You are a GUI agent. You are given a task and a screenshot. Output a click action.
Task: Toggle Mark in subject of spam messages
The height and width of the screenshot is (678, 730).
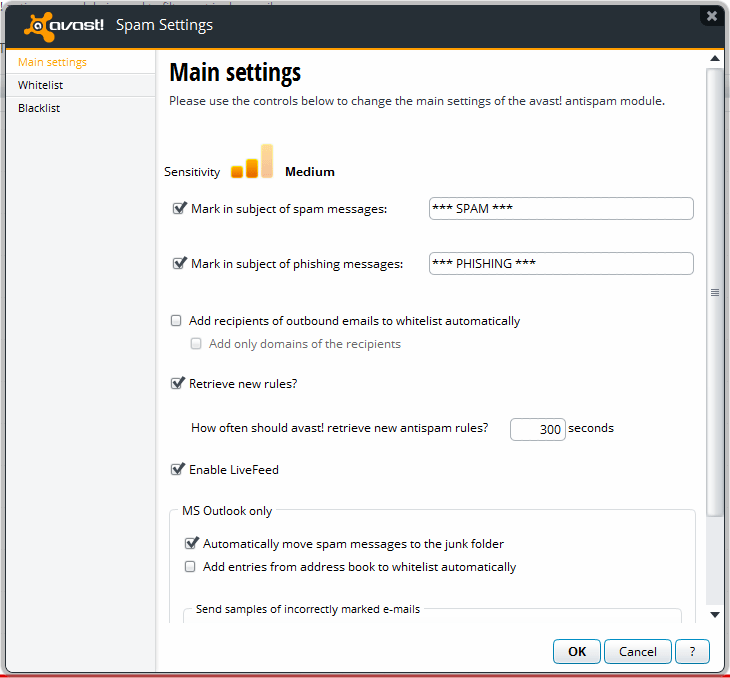[x=179, y=208]
